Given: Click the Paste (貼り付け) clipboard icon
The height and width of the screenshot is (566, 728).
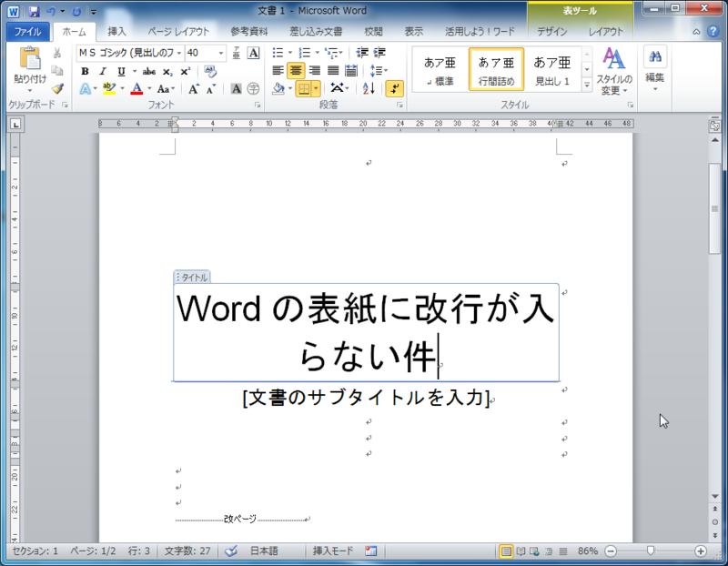Looking at the screenshot, I should [29, 61].
